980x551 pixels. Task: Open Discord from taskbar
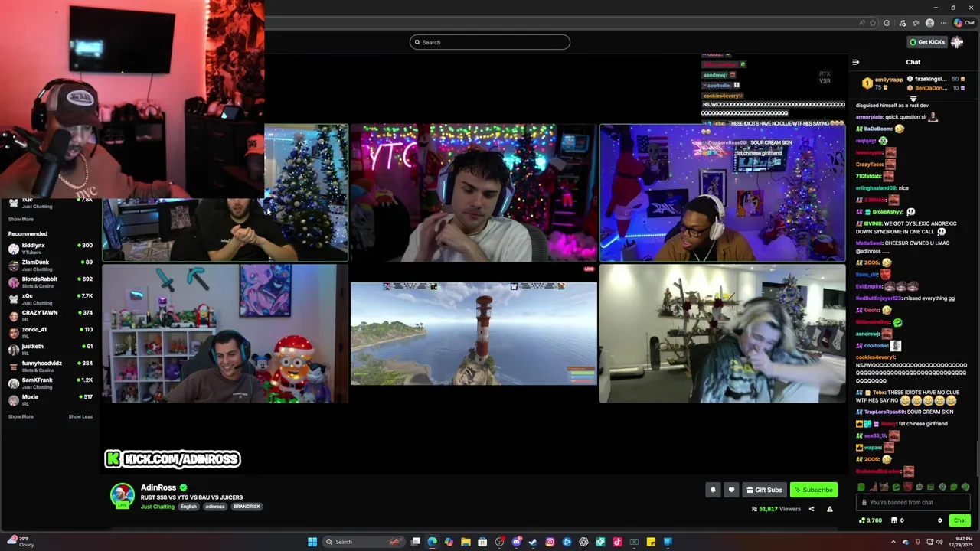517,542
